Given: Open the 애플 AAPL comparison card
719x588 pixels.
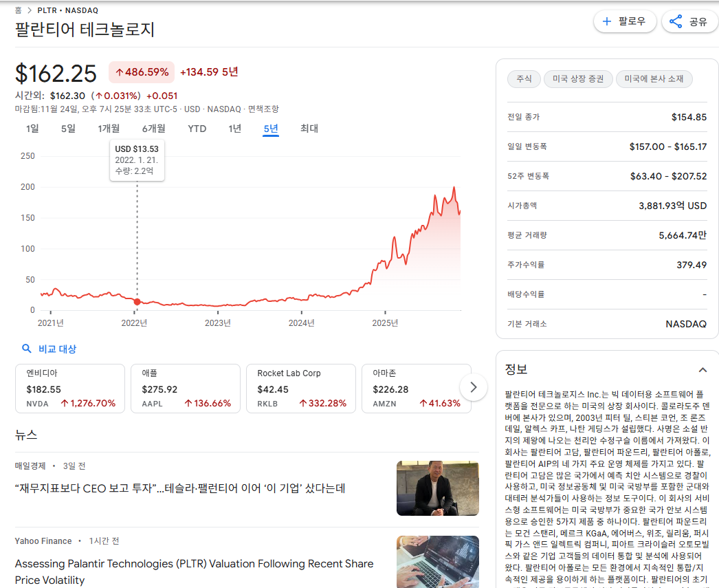Looking at the screenshot, I should click(186, 389).
